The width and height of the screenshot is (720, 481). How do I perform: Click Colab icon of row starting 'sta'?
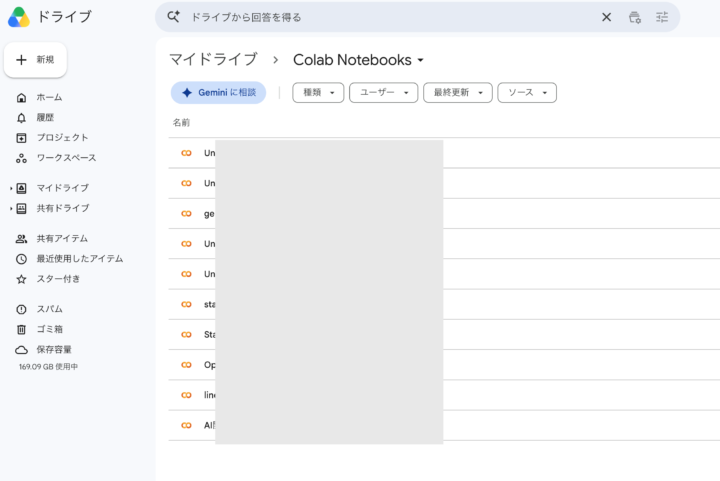click(x=186, y=304)
